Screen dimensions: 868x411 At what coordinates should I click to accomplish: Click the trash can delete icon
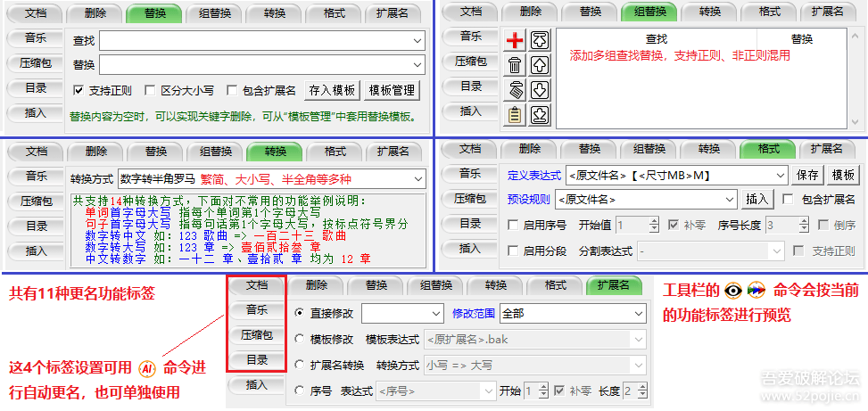pyautogui.click(x=515, y=65)
